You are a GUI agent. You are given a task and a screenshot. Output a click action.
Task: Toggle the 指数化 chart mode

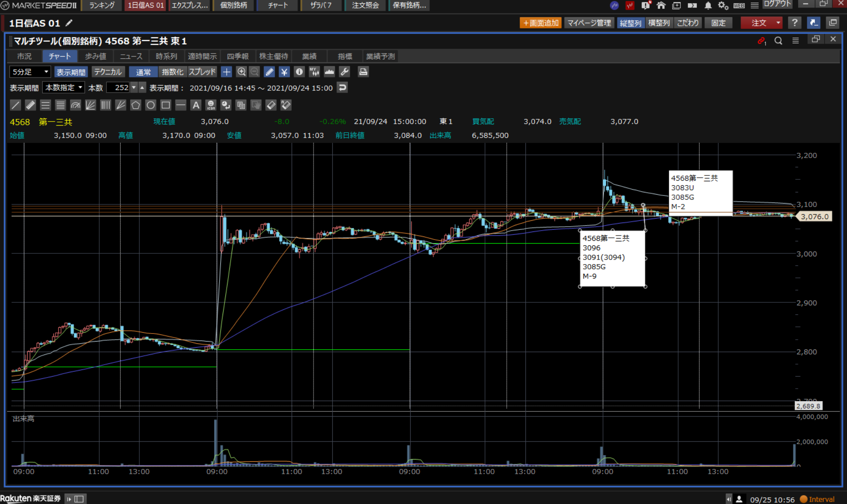tap(172, 72)
